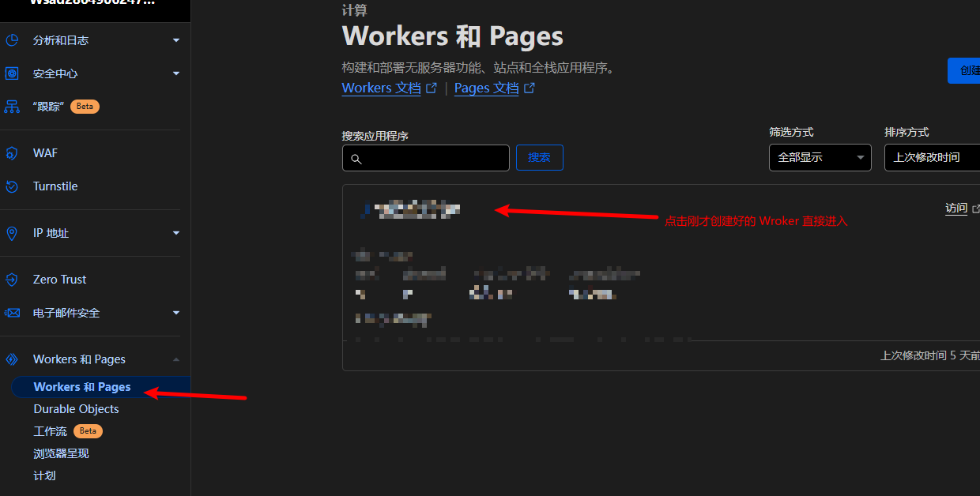Click the 电子邮件安全 sidebar item
The image size is (980, 496).
[x=66, y=313]
